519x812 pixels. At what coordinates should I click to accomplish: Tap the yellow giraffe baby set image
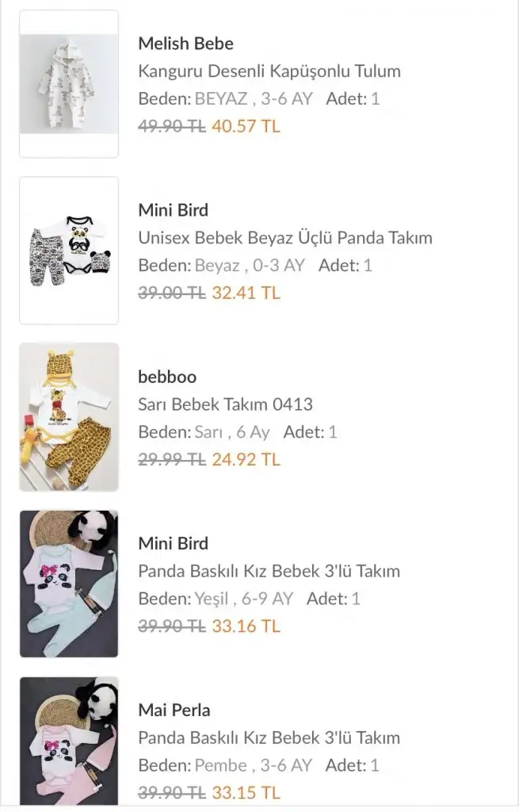coord(69,417)
